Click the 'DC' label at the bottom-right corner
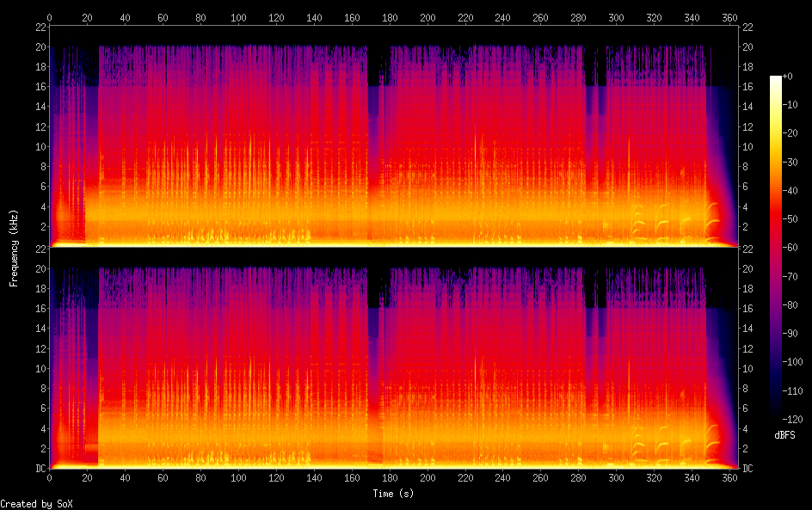 pyautogui.click(x=748, y=468)
